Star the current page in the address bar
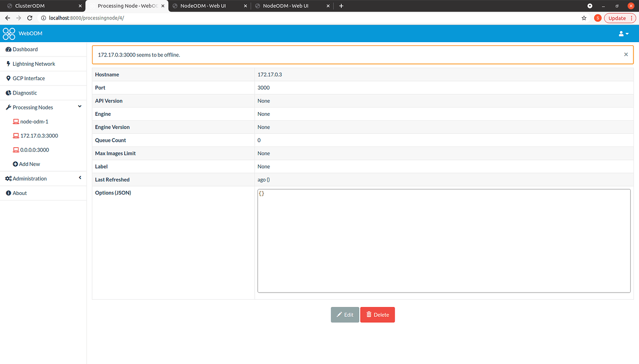This screenshot has height=364, width=639. [584, 18]
